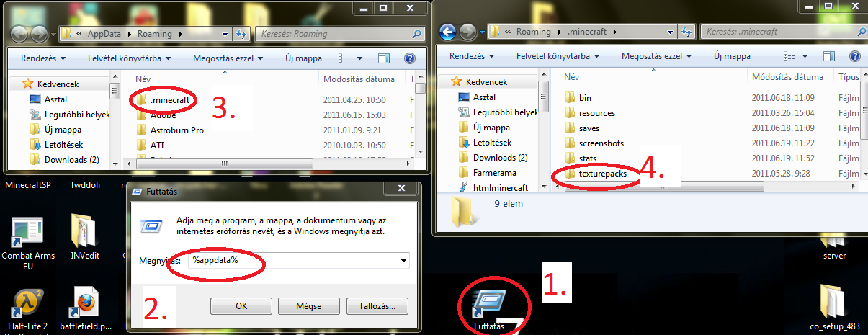Click Tallózás... in the Futtatás dialog
The width and height of the screenshot is (868, 335).
377,305
